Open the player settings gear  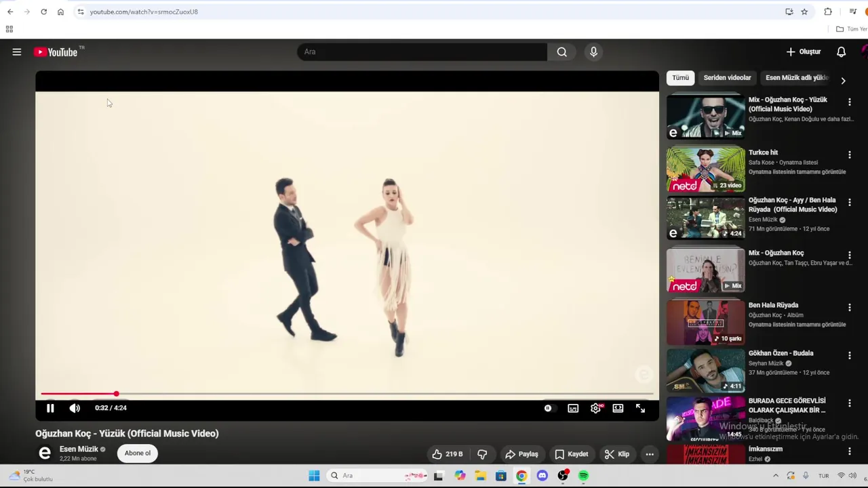tap(595, 408)
